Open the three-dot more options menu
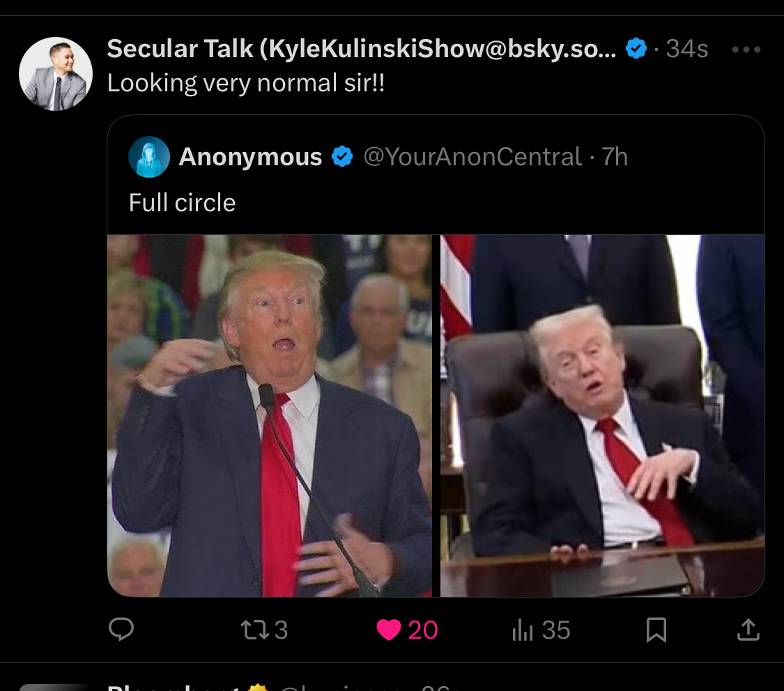Viewport: 784px width, 691px height. coord(746,49)
